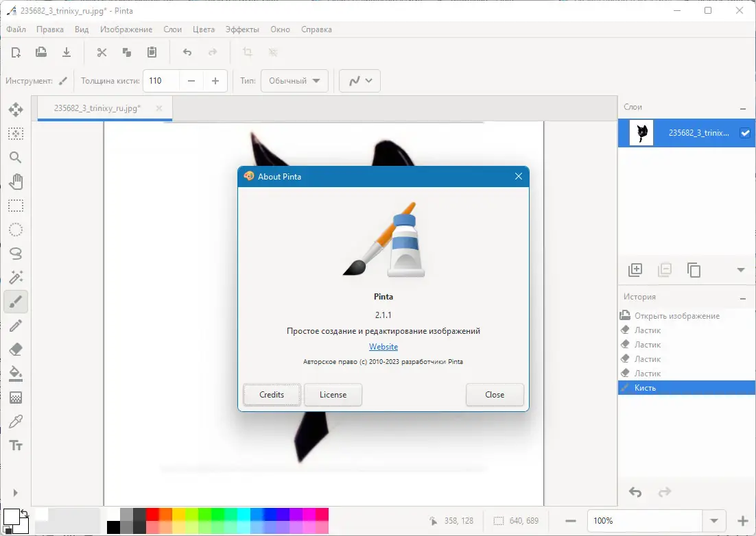Click the Credits button
The image size is (756, 536).
(x=272, y=394)
